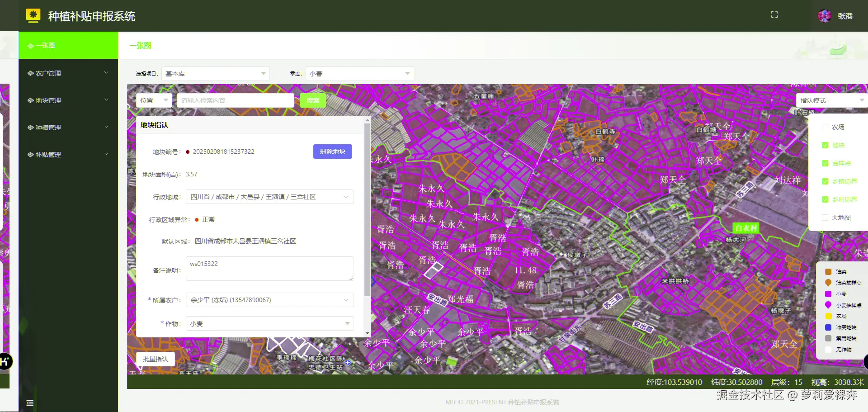Click the 小麦抽样点 pin icon in legend

point(828,305)
